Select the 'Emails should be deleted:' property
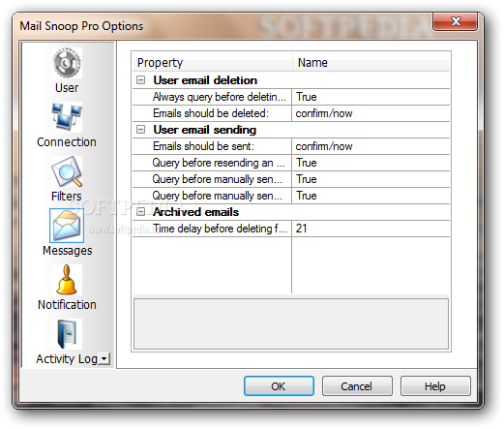The width and height of the screenshot is (504, 429). click(x=211, y=113)
